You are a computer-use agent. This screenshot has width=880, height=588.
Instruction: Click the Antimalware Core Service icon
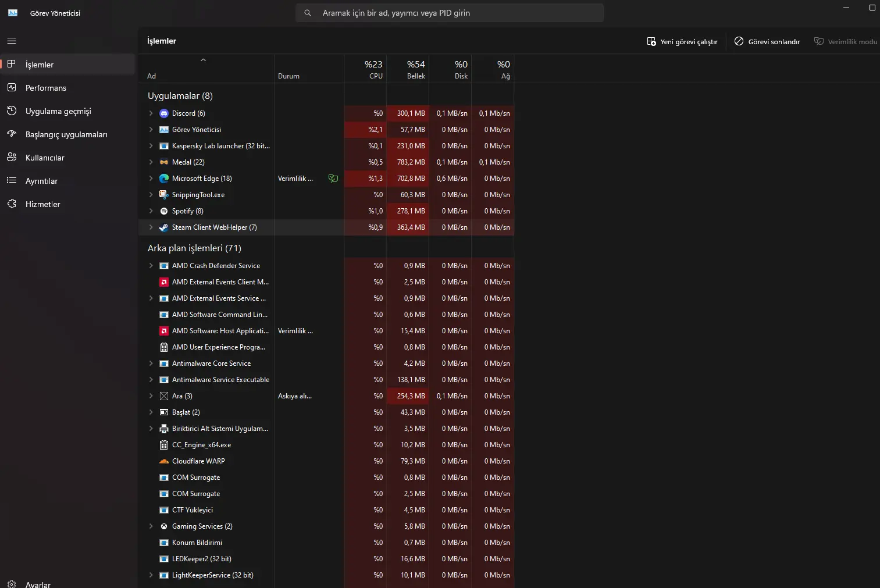click(x=164, y=364)
